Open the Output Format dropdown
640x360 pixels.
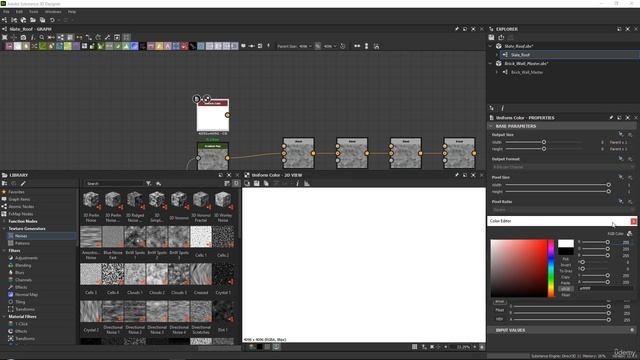[563, 167]
